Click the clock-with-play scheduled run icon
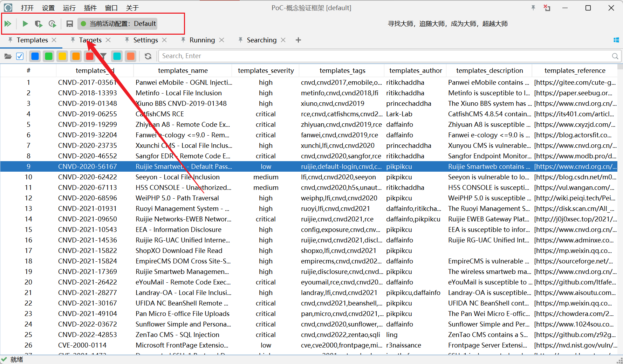The image size is (623, 364). click(x=52, y=24)
